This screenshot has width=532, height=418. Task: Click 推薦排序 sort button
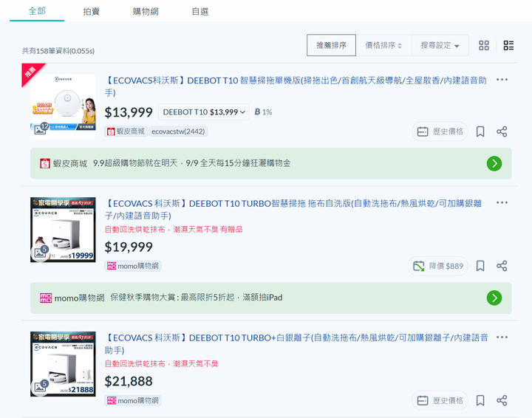click(x=331, y=45)
